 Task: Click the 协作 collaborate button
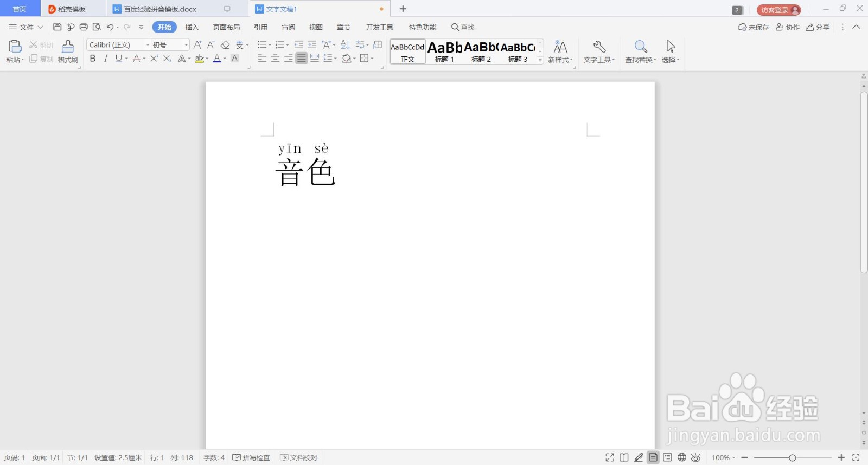click(x=788, y=27)
